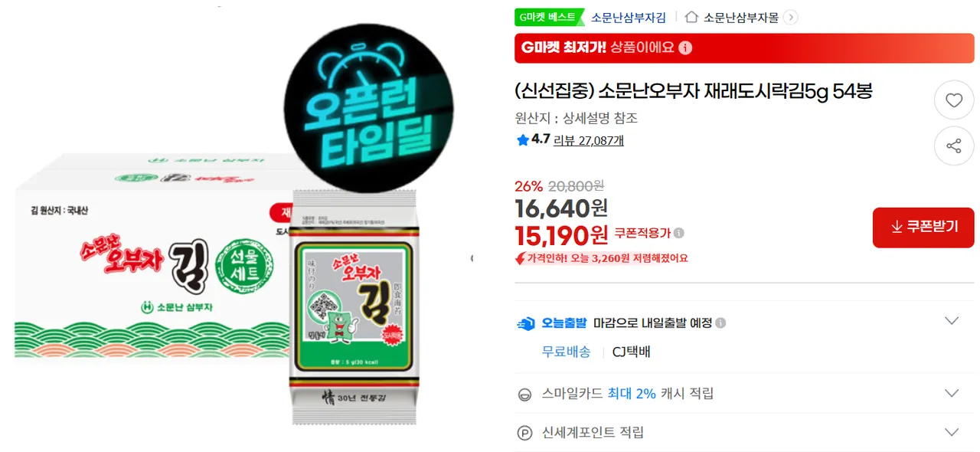This screenshot has height=452, width=980.
Task: Open the 리뷰 27,087개 reviews link
Action: point(589,140)
